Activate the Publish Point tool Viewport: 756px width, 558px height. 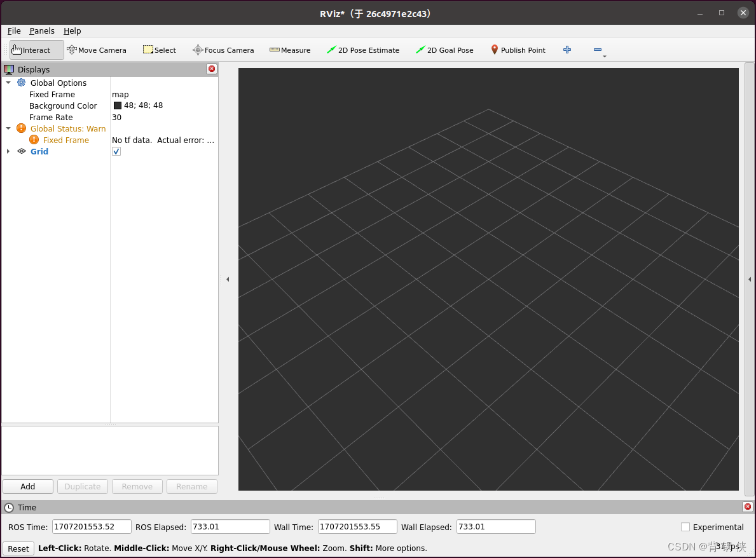518,50
